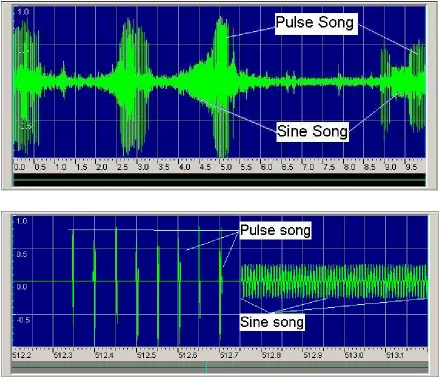Click the 8.0 mark on the upper time ruler

pos(349,167)
